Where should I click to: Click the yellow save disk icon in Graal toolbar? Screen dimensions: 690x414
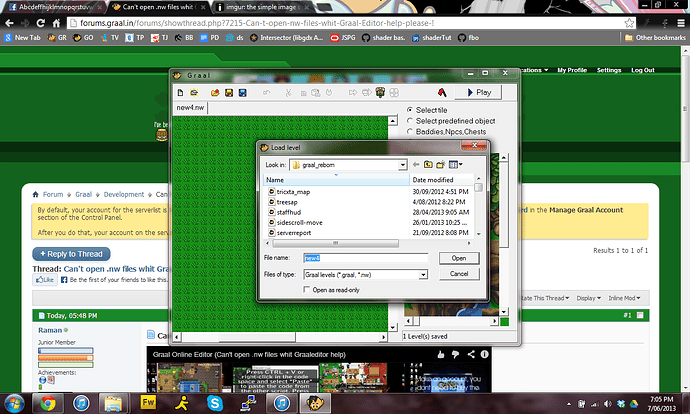click(229, 92)
